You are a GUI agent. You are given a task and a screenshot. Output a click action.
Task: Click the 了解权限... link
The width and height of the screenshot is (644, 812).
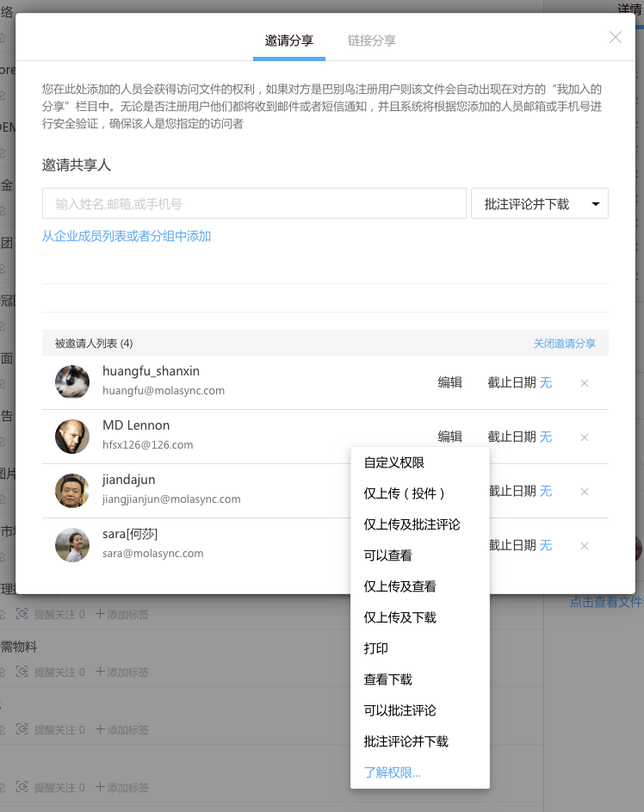[393, 772]
